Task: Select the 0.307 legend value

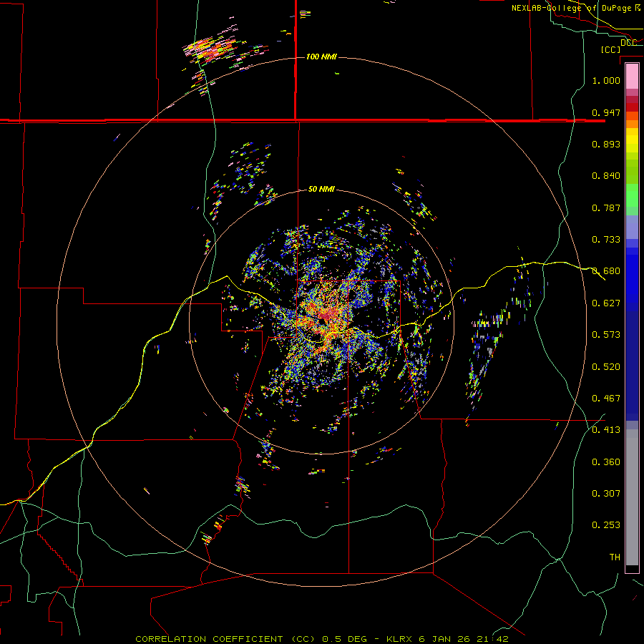Action: coord(606,494)
